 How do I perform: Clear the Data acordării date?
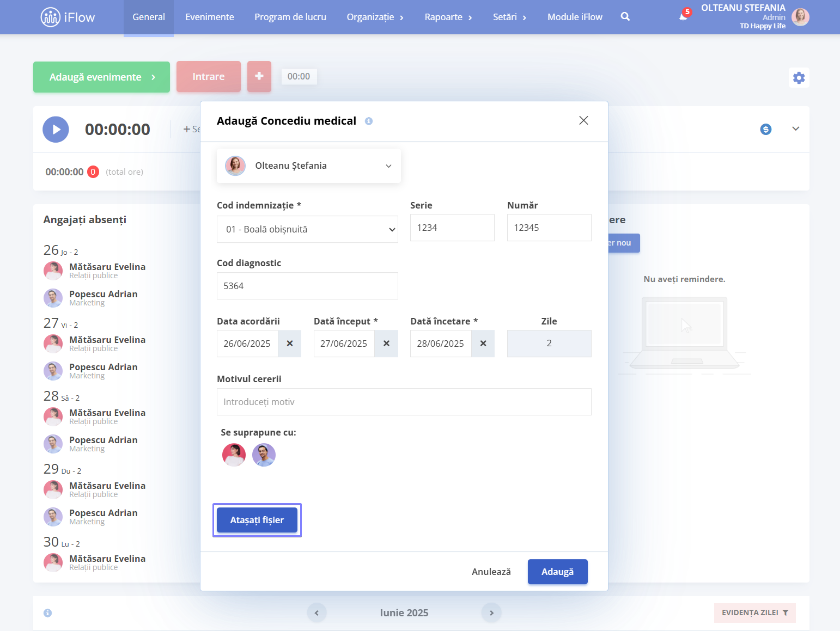(x=290, y=344)
